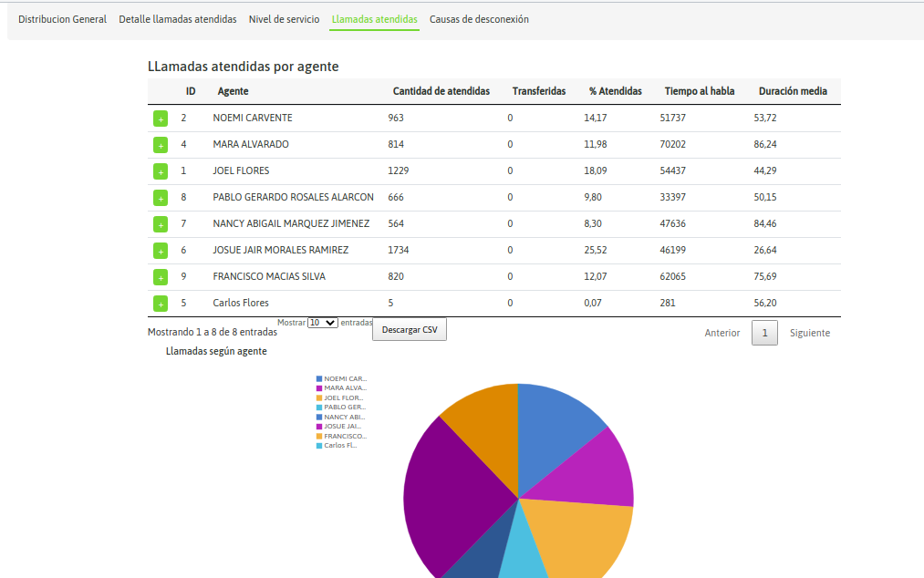
Task: Click agent name FRANCISCO MACIAS SILVA
Action: [269, 276]
